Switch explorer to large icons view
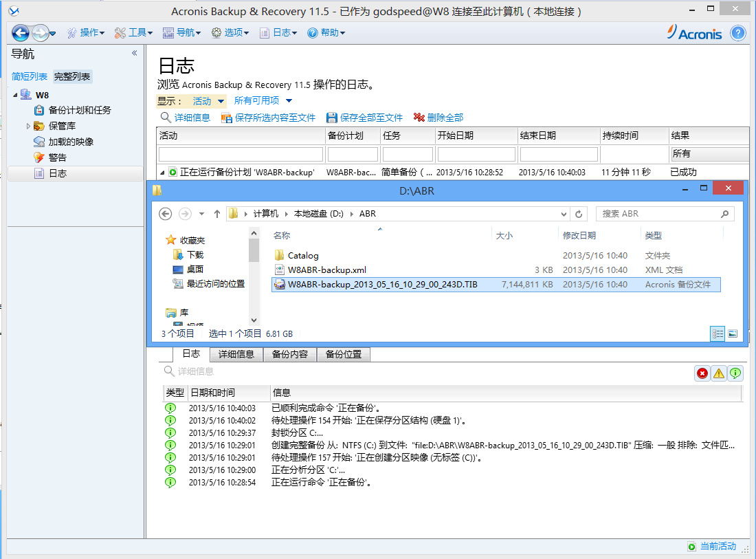The image size is (756, 559). (733, 333)
